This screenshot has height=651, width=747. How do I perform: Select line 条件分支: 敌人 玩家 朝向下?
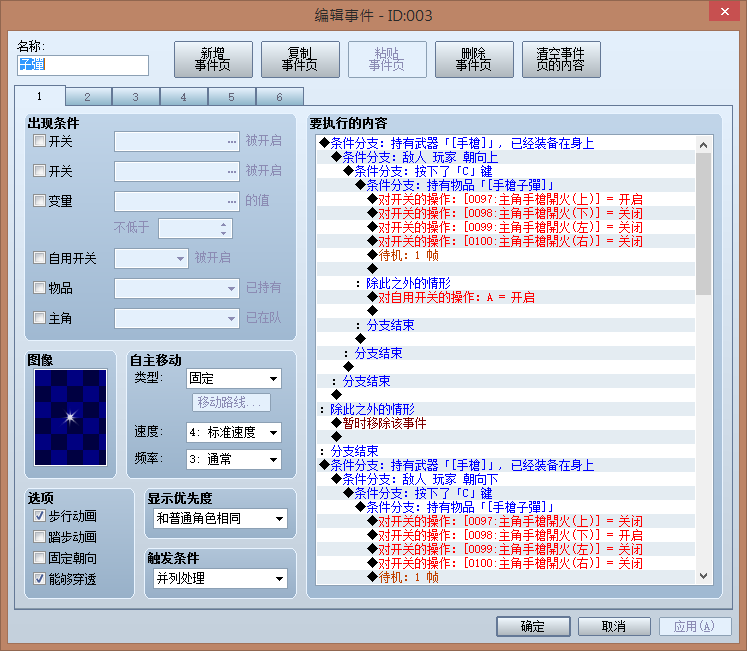506,479
